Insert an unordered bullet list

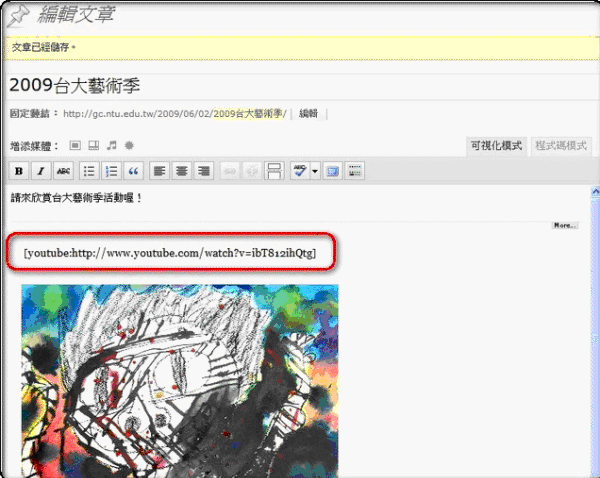[89, 171]
